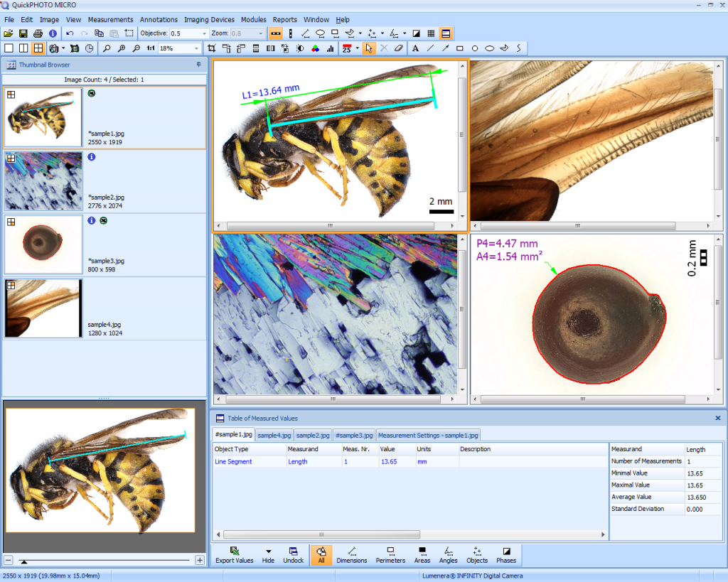728x582 pixels.
Task: Open the Histogram display icon
Action: 331,48
